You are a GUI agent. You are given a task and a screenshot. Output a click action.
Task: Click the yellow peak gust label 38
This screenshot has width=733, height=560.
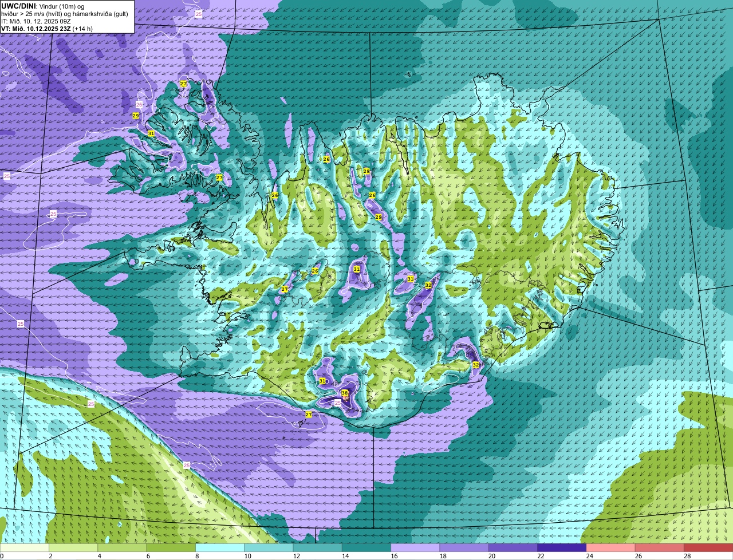click(345, 393)
